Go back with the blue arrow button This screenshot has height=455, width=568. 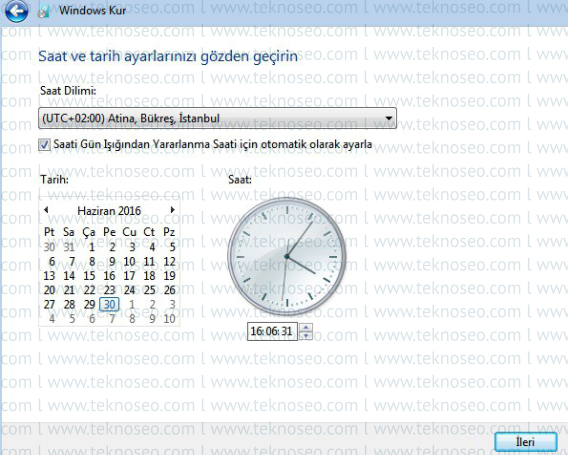point(16,11)
